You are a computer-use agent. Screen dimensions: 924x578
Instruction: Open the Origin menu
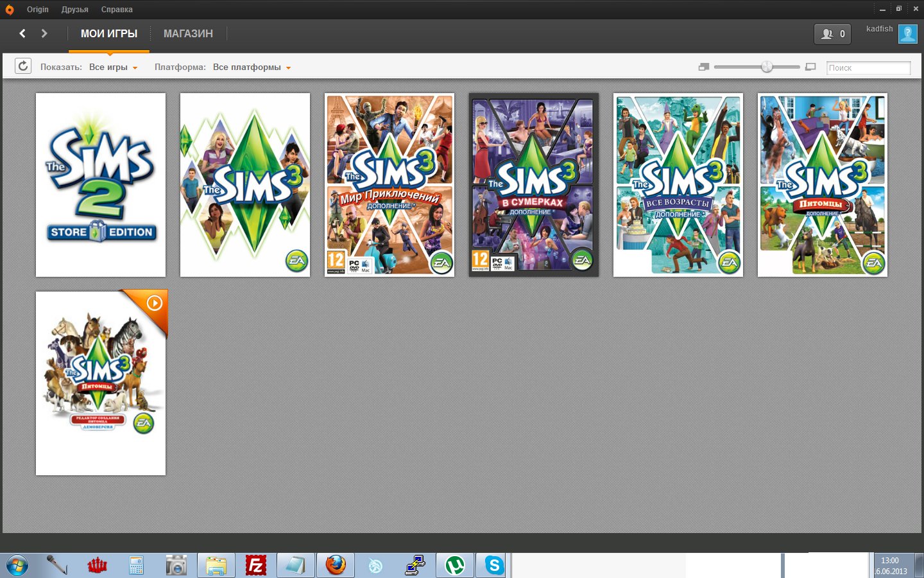pyautogui.click(x=38, y=10)
